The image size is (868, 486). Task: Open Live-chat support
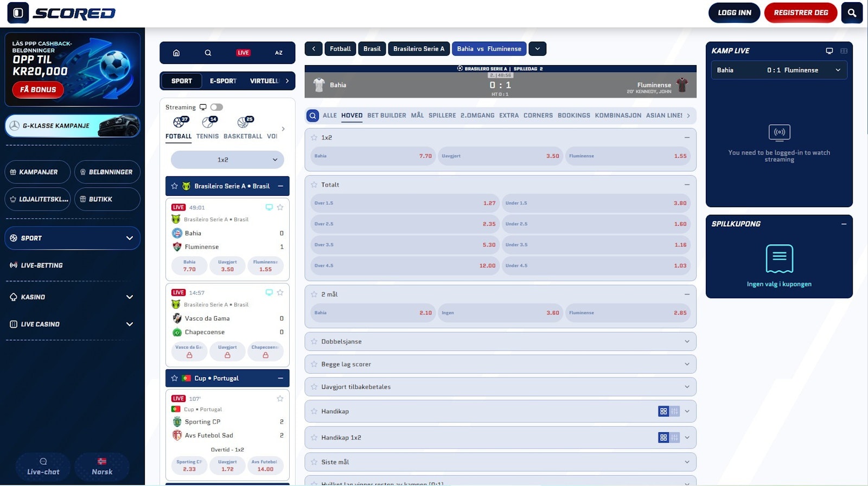[43, 467]
